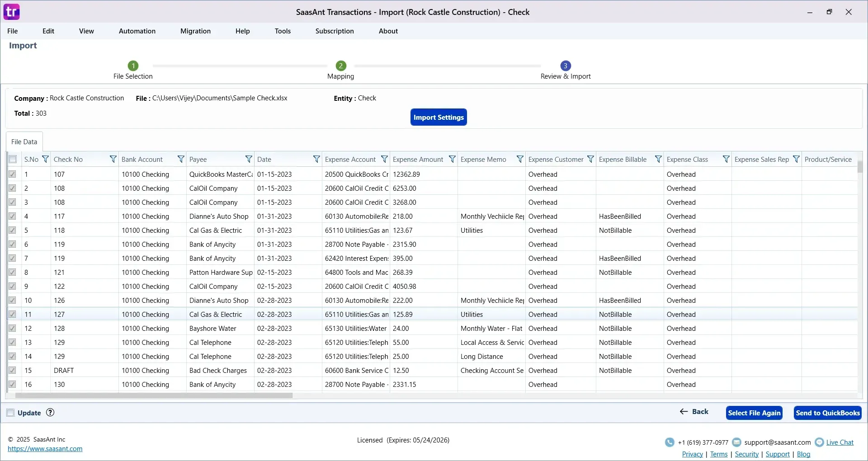This screenshot has width=868, height=461.
Task: Open the Blog link
Action: tap(803, 454)
